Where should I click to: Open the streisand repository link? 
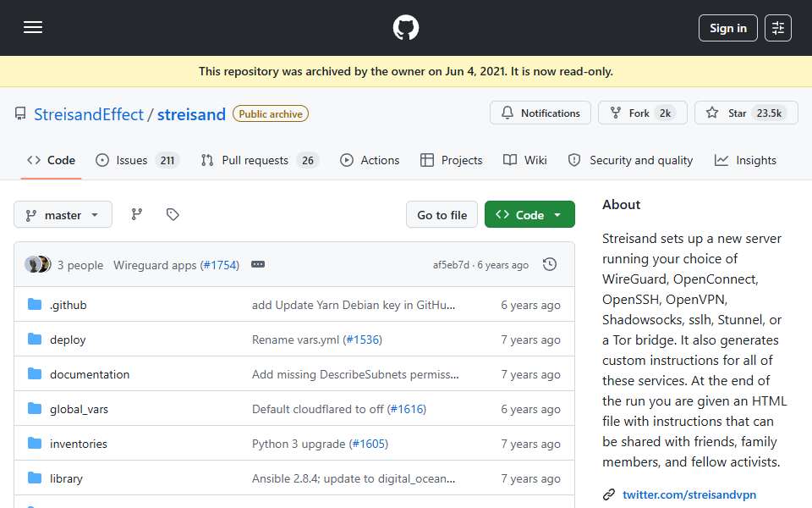click(x=192, y=114)
